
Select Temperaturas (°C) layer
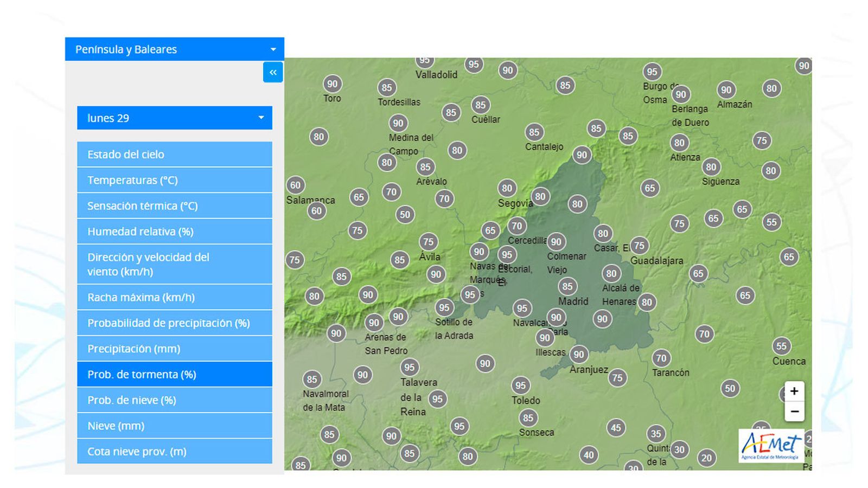coord(175,180)
